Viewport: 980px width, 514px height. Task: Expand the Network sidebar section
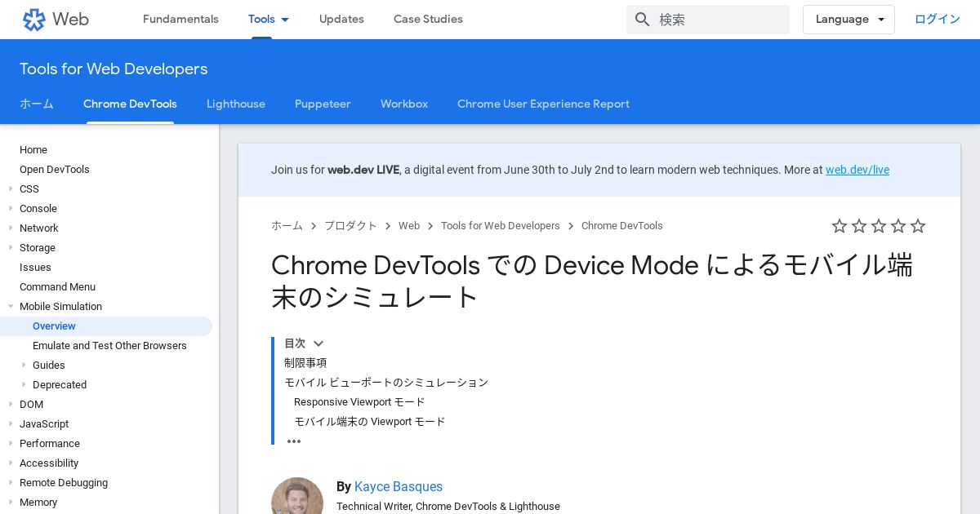(11, 228)
